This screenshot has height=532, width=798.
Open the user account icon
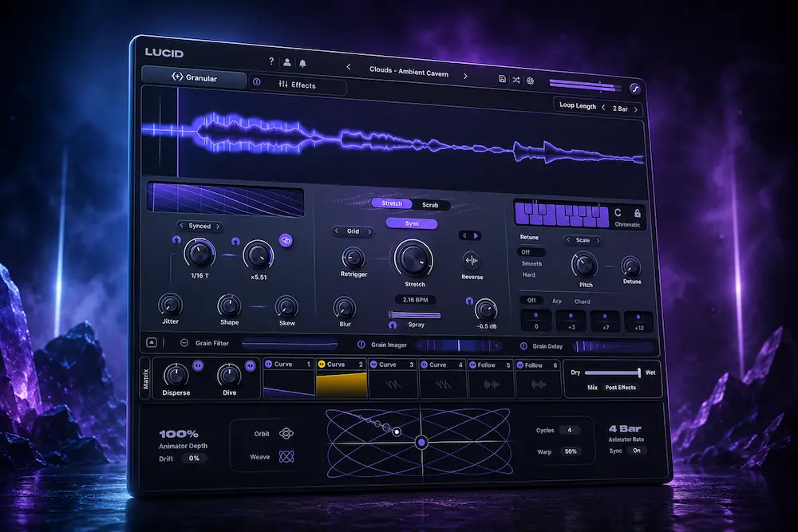pyautogui.click(x=287, y=62)
